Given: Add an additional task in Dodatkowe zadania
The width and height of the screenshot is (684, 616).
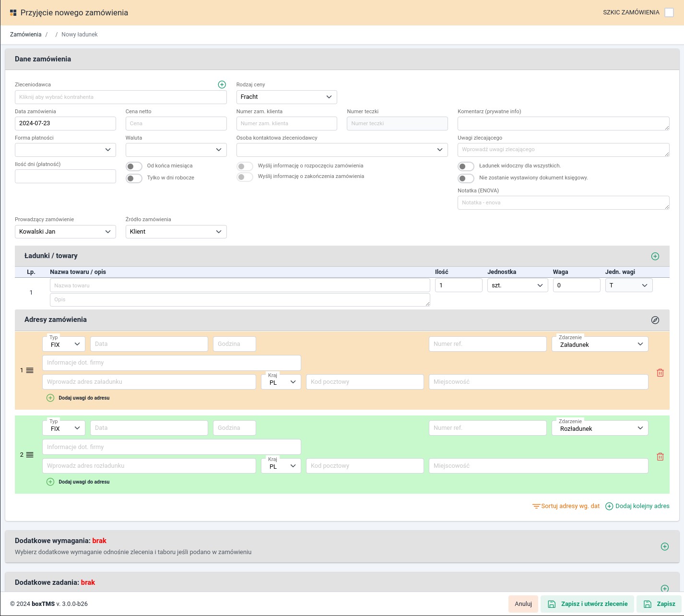Looking at the screenshot, I should tap(665, 588).
